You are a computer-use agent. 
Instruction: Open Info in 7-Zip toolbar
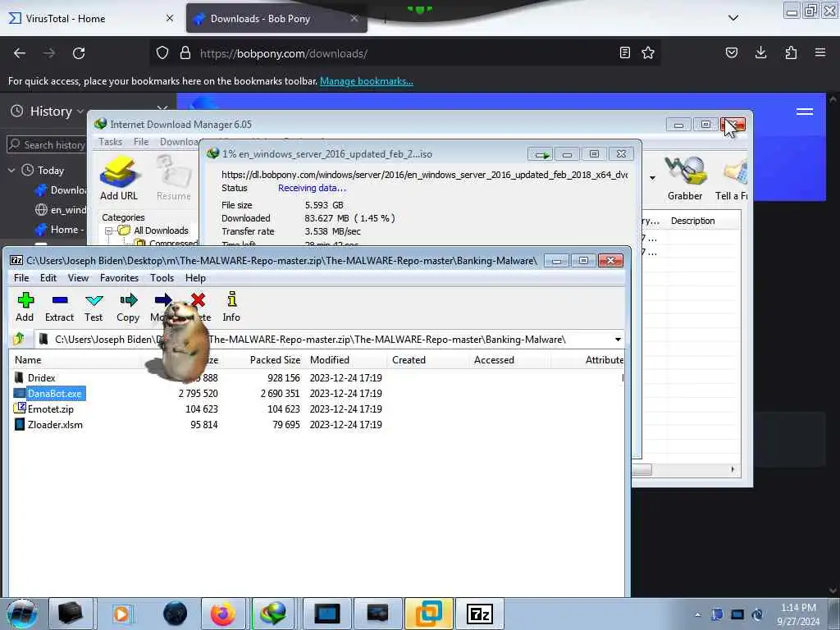point(231,307)
